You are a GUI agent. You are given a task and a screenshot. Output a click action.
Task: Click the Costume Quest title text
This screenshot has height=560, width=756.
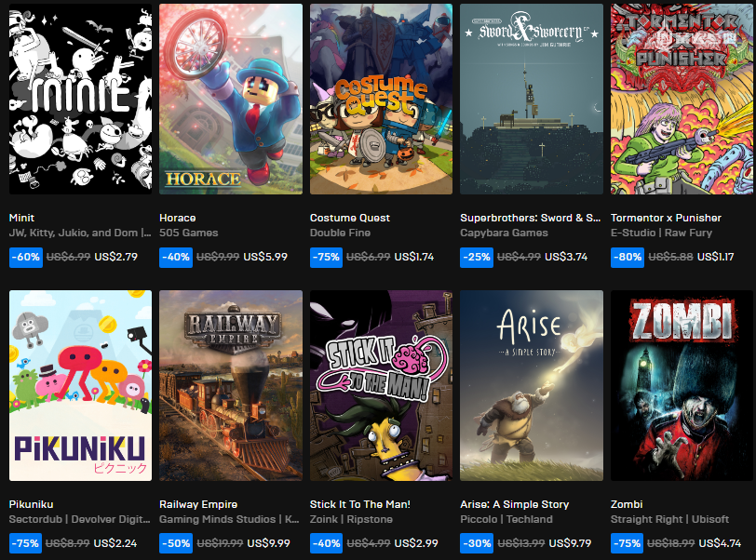349,218
